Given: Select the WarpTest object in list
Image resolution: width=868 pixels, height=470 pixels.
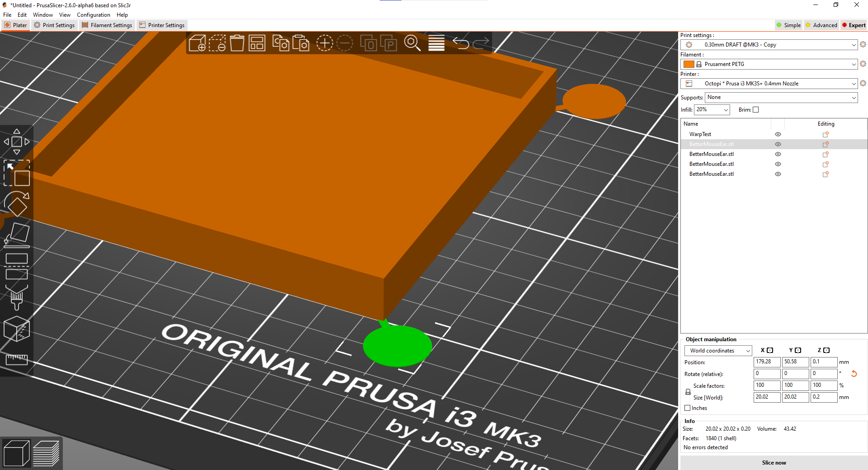Looking at the screenshot, I should coord(700,134).
